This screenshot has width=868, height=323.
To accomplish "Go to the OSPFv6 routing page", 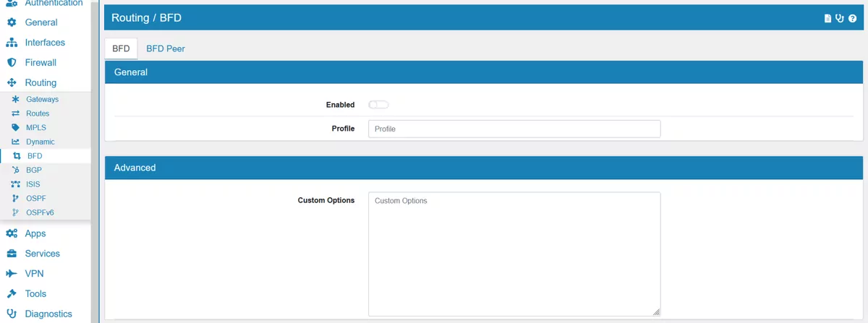I will point(40,212).
